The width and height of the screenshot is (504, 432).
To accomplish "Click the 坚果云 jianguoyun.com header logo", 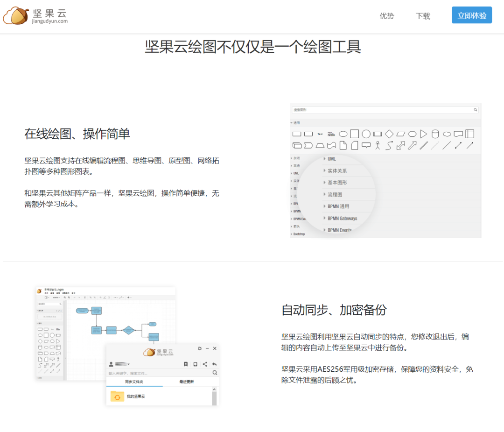I will click(35, 15).
